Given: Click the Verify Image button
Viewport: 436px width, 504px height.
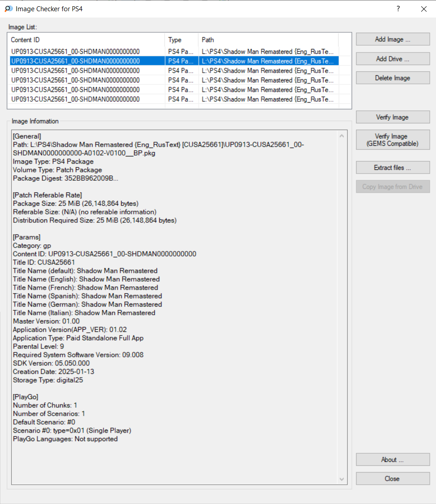Looking at the screenshot, I should (392, 117).
